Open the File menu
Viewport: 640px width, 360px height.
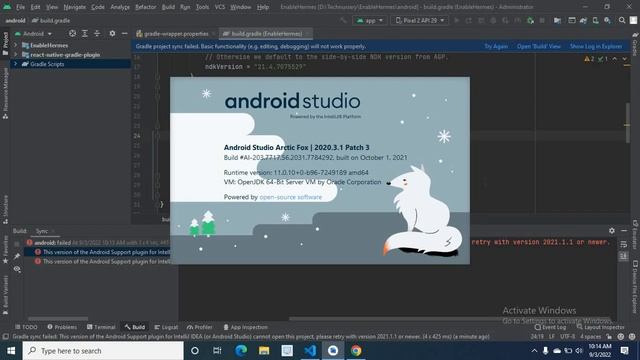[20, 7]
